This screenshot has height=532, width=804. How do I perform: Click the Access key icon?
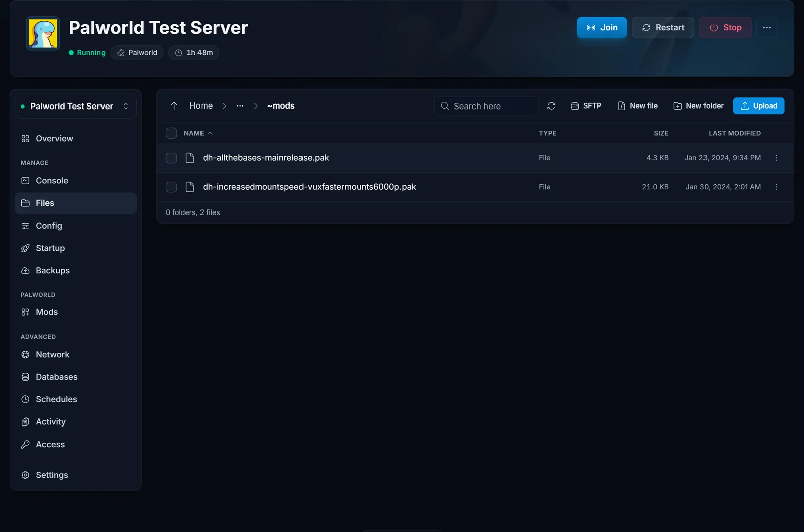tap(25, 444)
